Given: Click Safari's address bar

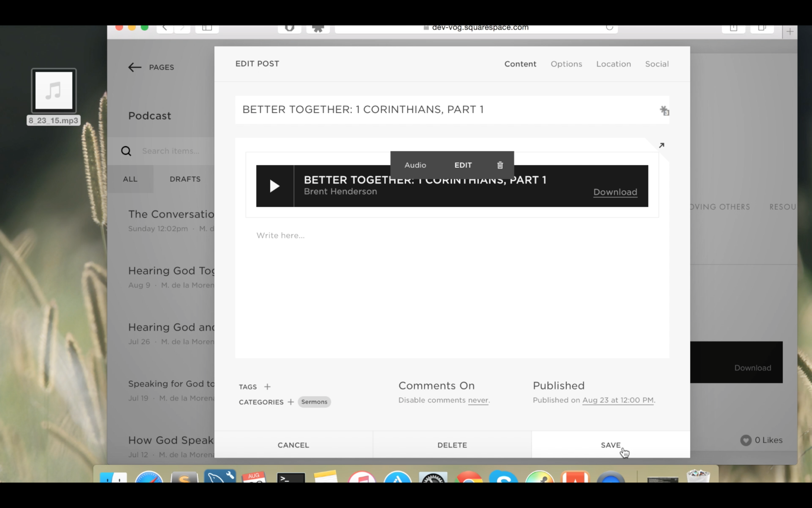Looking at the screenshot, I should 476,28.
